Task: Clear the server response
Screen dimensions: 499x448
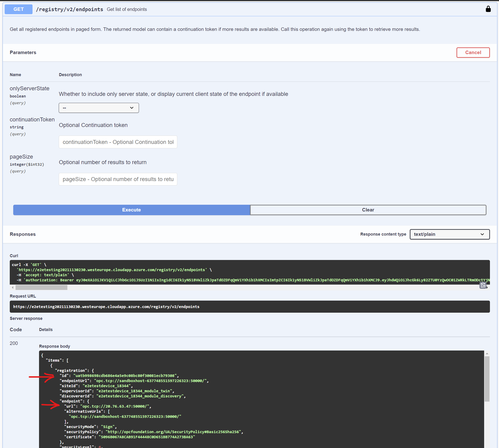Action: tap(368, 210)
